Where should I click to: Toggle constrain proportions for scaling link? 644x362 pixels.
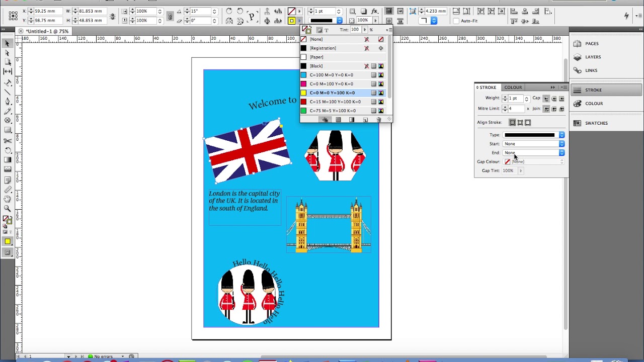click(171, 16)
